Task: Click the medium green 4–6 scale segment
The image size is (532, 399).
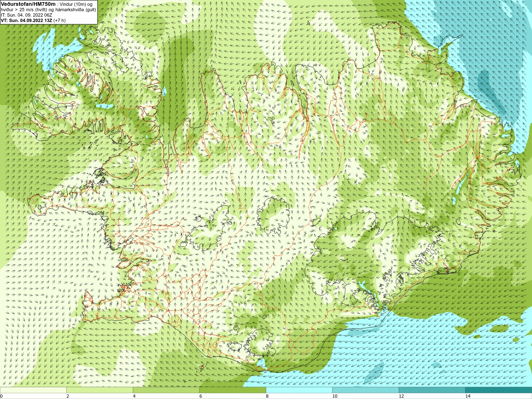Action: point(166,390)
